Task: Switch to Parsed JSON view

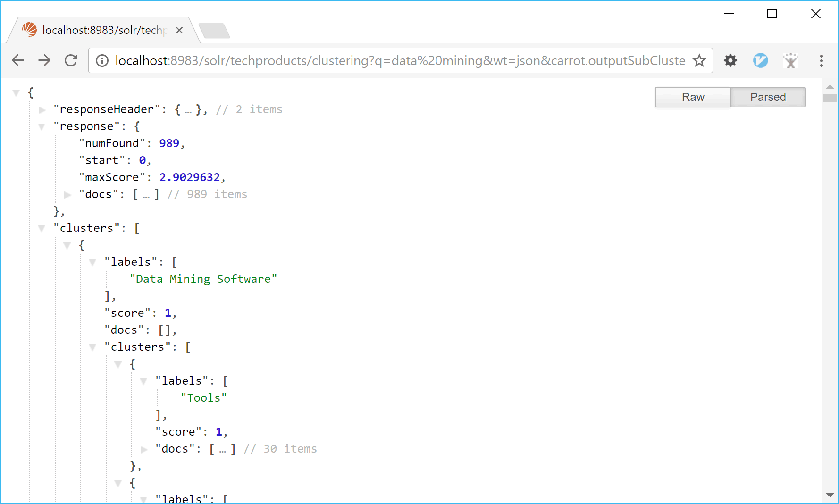Action: click(768, 97)
